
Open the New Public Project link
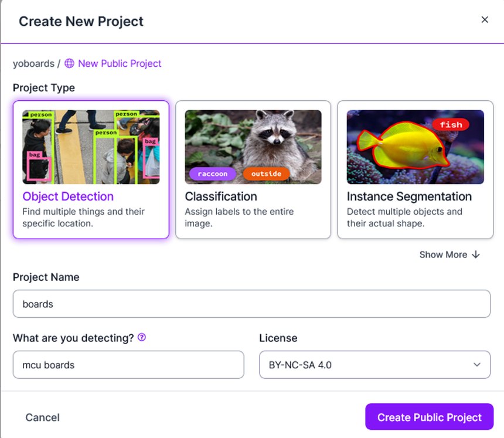coord(118,63)
